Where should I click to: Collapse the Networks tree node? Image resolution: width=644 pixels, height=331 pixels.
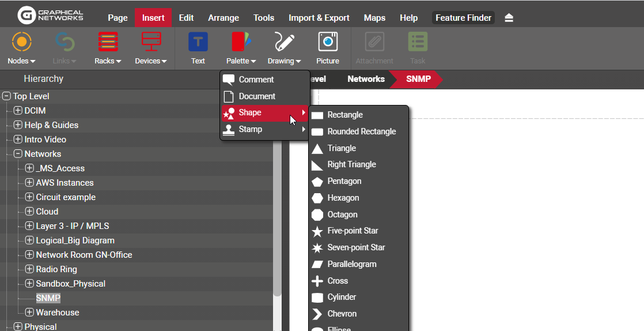coord(18,154)
